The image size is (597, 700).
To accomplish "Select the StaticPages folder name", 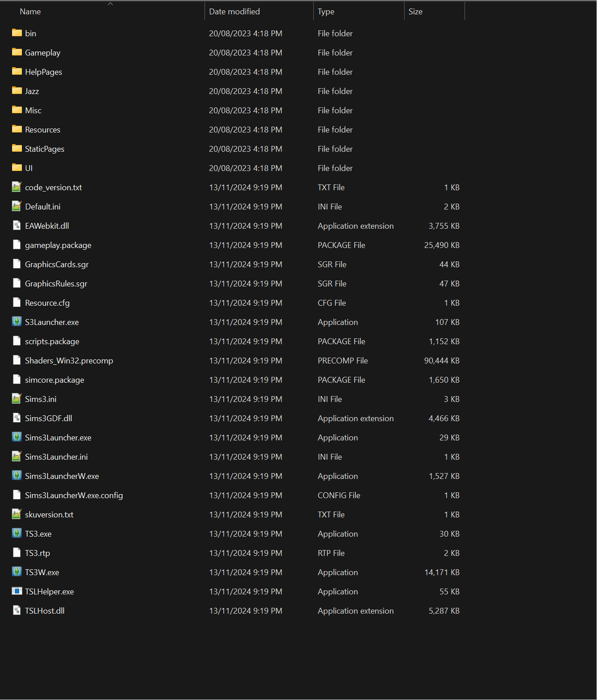I will (45, 149).
